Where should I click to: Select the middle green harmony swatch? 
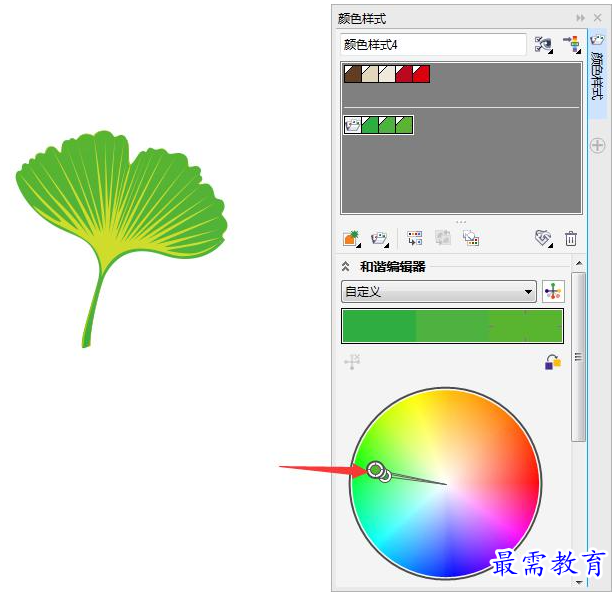pos(387,125)
